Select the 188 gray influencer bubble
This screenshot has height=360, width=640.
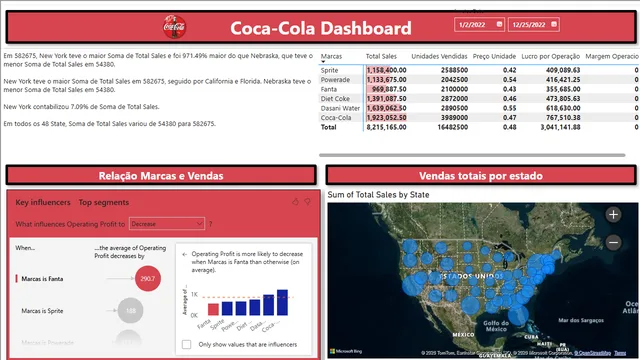pos(130,311)
